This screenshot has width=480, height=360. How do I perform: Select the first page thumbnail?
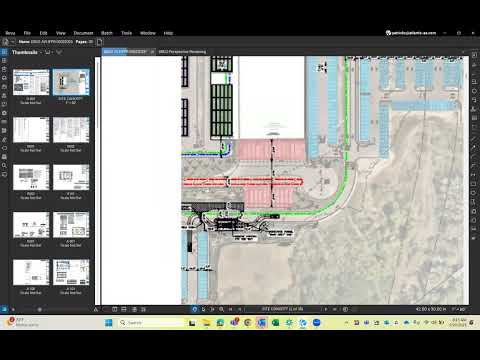31,82
